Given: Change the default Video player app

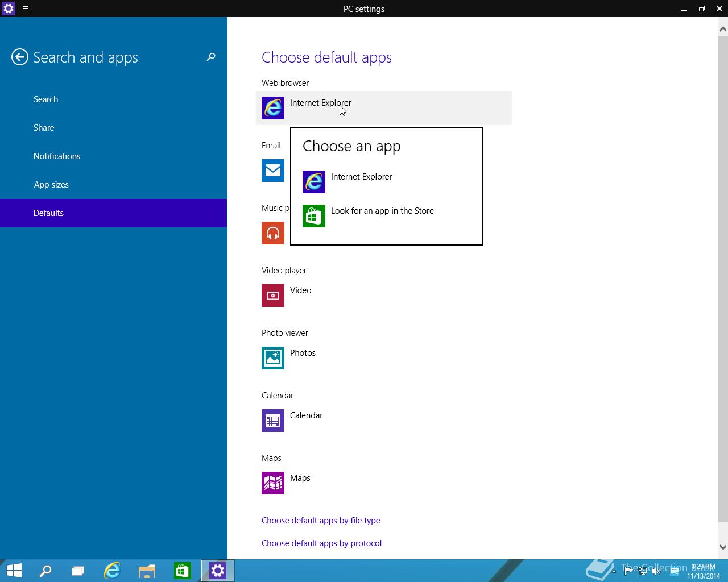Looking at the screenshot, I should pyautogui.click(x=384, y=296).
